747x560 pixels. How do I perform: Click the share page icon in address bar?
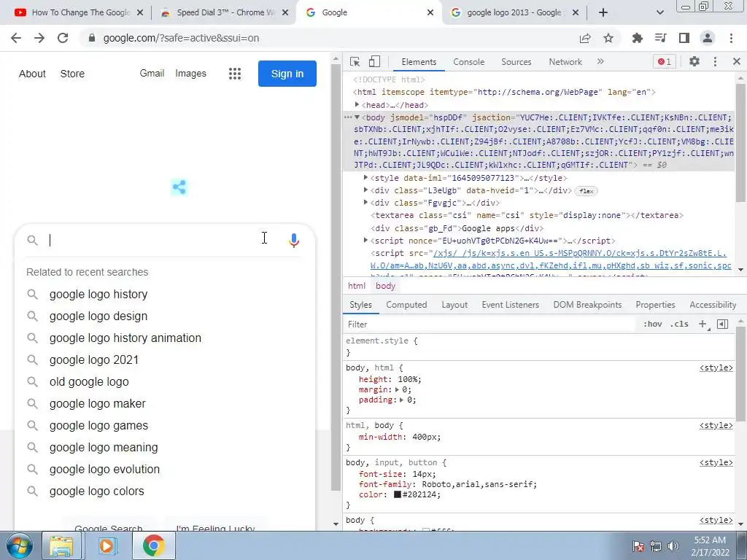[585, 38]
